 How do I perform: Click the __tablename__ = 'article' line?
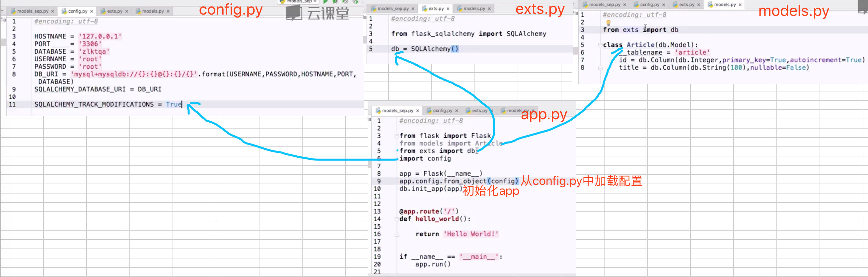665,52
